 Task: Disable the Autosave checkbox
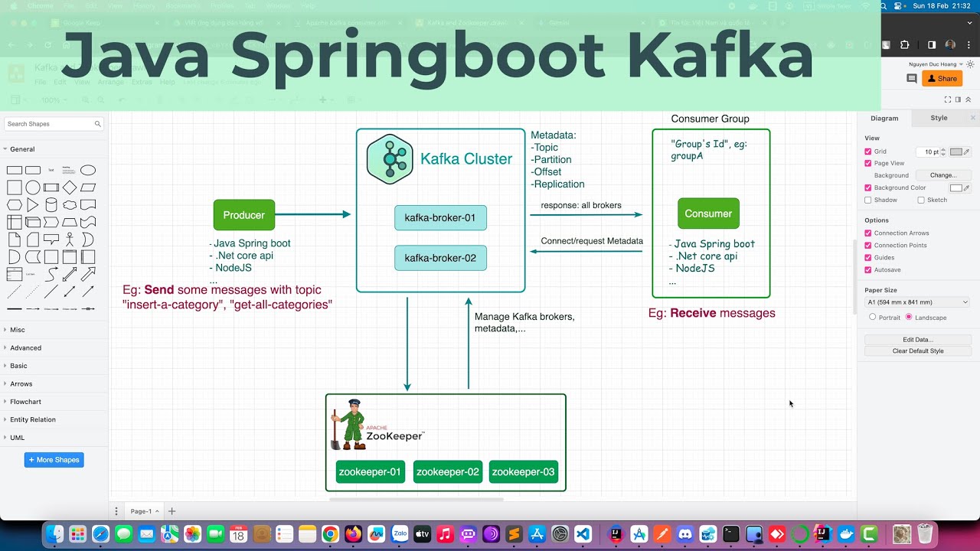(x=867, y=269)
